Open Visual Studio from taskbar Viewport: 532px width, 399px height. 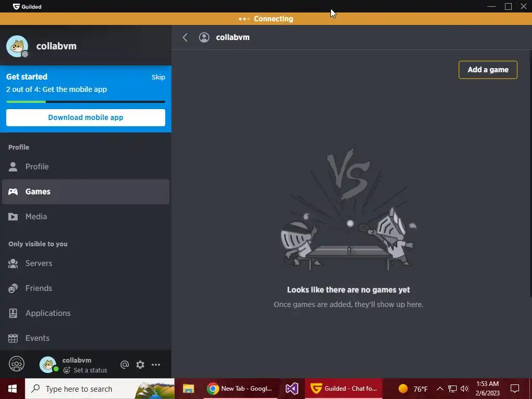pos(291,389)
